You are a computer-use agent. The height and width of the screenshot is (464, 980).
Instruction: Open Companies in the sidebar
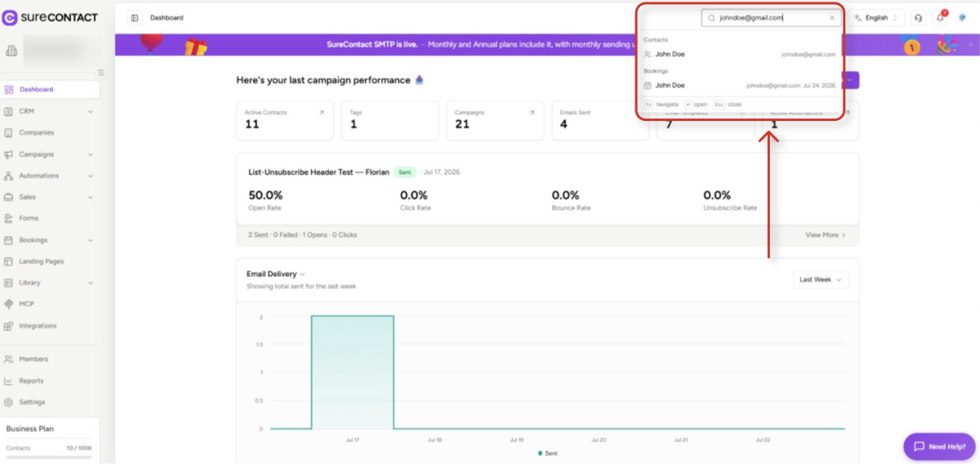click(37, 132)
